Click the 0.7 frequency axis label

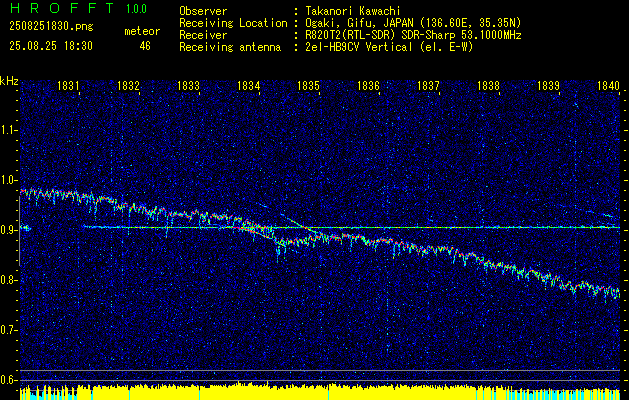[x=9, y=330]
